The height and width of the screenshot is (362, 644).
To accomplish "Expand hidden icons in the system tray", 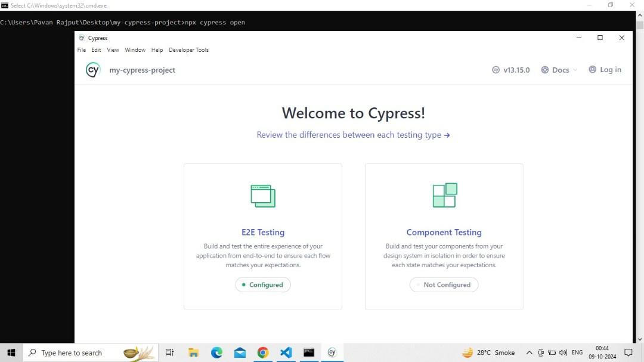I will [530, 352].
